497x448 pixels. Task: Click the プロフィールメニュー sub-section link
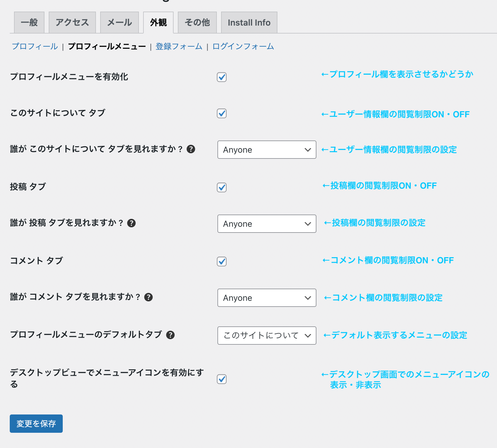[x=107, y=46]
